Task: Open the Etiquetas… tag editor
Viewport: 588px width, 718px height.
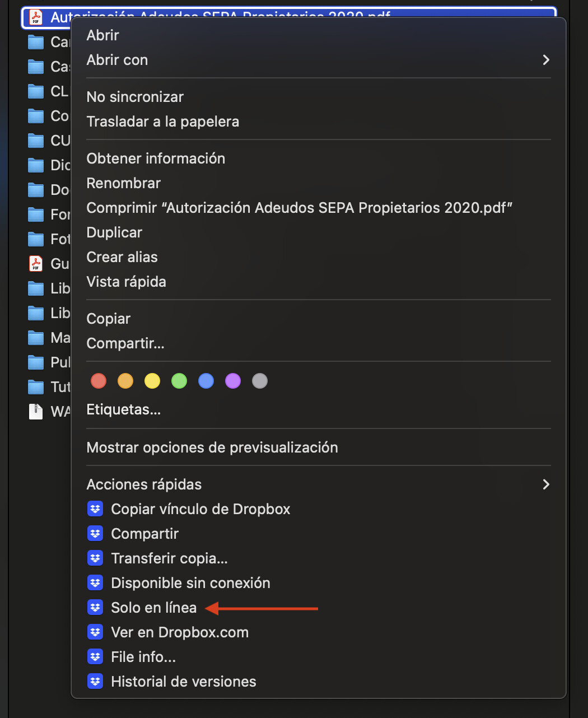Action: [124, 410]
